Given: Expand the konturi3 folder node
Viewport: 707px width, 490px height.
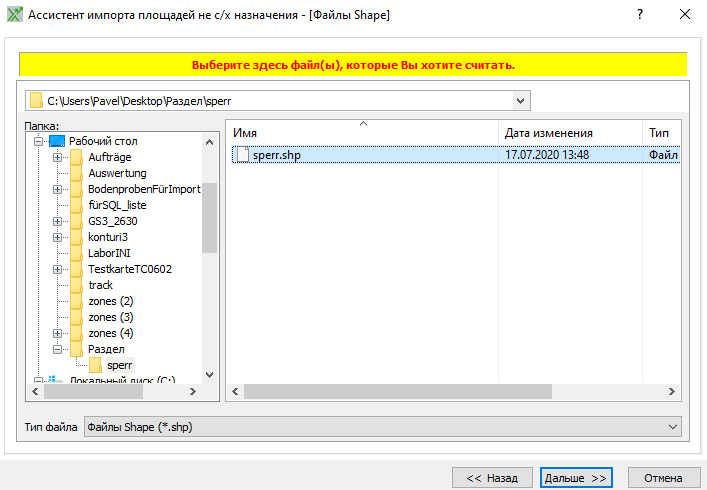Looking at the screenshot, I should [x=57, y=237].
